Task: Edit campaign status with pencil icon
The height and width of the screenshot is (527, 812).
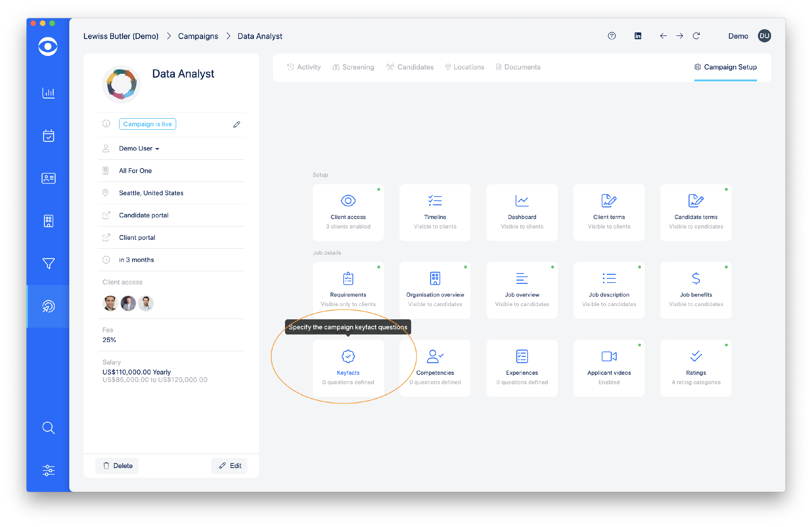Action: [x=237, y=124]
